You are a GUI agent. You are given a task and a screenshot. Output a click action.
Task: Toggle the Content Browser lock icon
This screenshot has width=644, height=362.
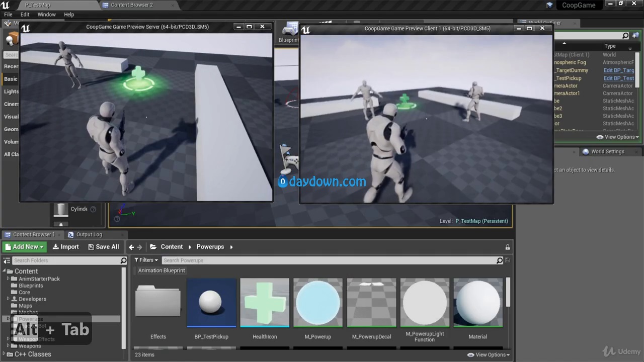tap(508, 247)
